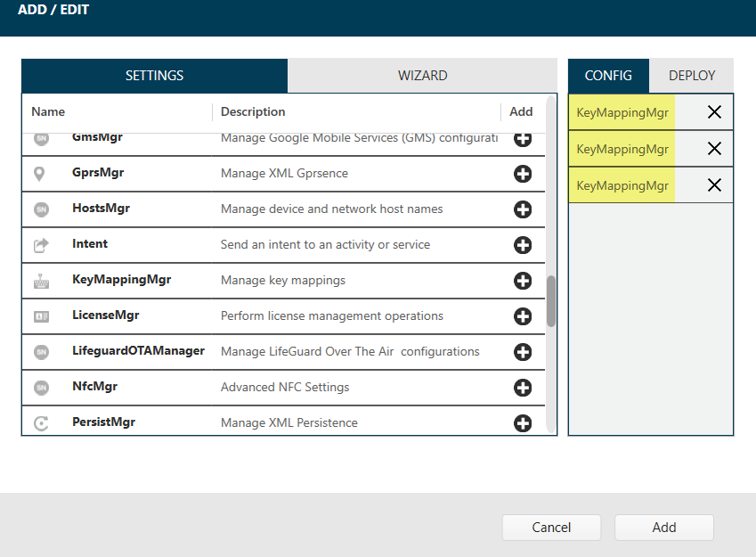
Task: Add KeyMappingMgr with the plus icon
Action: 523,281
